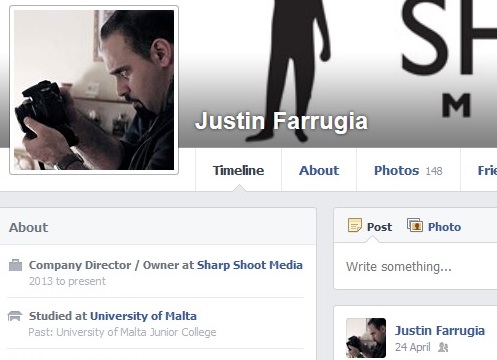The height and width of the screenshot is (360, 497).
Task: Open the University of Malta link
Action: (x=143, y=316)
